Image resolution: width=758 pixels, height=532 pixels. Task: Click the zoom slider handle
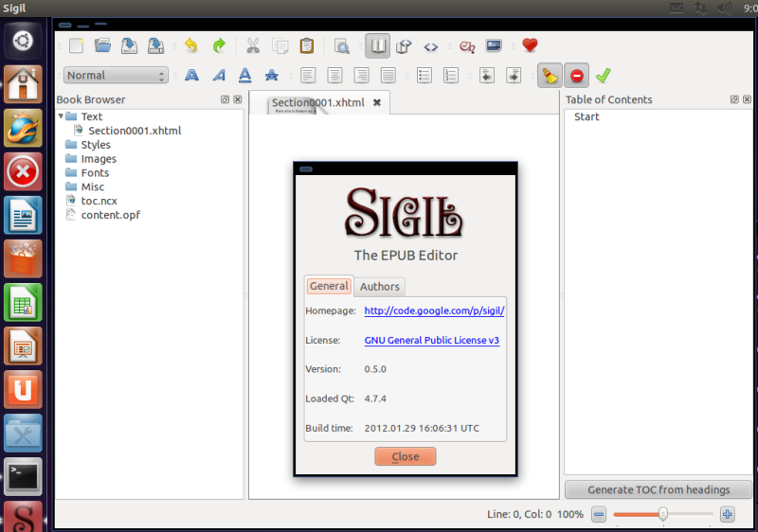coord(663,514)
